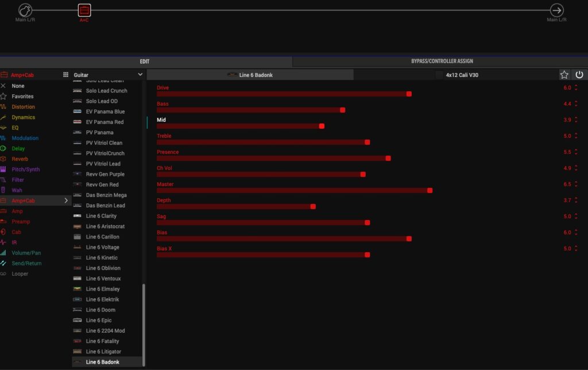Switch to the Bypass/Controller Assign tab
588x370 pixels.
442,61
